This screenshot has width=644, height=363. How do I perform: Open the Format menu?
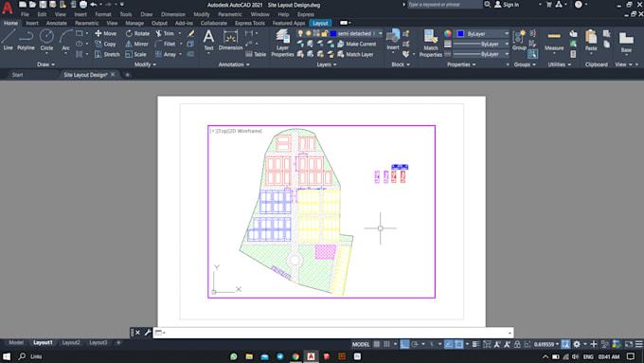(103, 14)
